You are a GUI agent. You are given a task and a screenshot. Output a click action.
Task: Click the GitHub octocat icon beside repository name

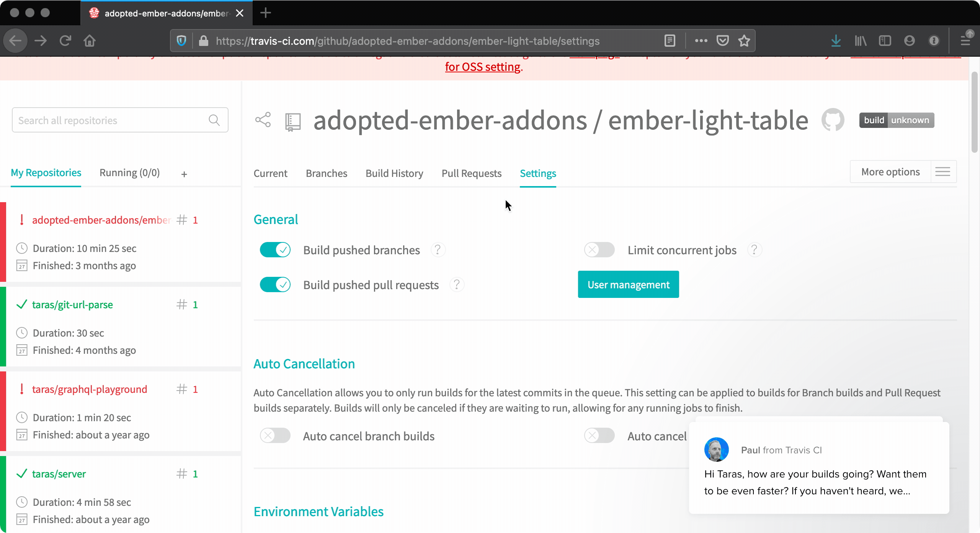[x=833, y=120]
